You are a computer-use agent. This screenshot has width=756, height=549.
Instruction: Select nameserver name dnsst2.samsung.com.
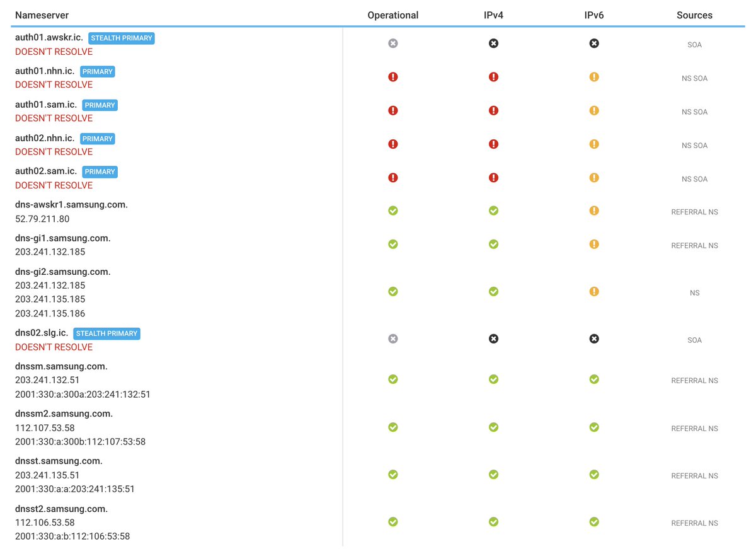[x=62, y=509]
